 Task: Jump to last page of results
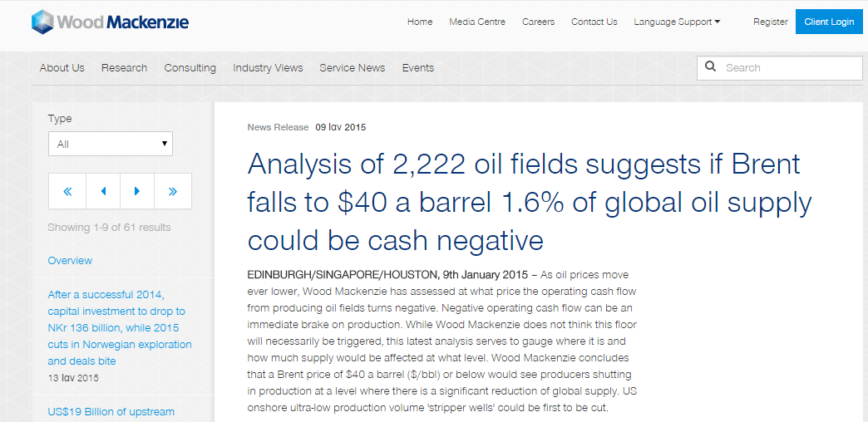(173, 191)
